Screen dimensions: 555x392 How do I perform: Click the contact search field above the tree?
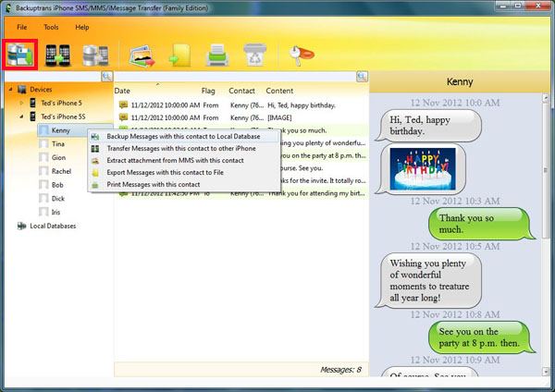53,77
